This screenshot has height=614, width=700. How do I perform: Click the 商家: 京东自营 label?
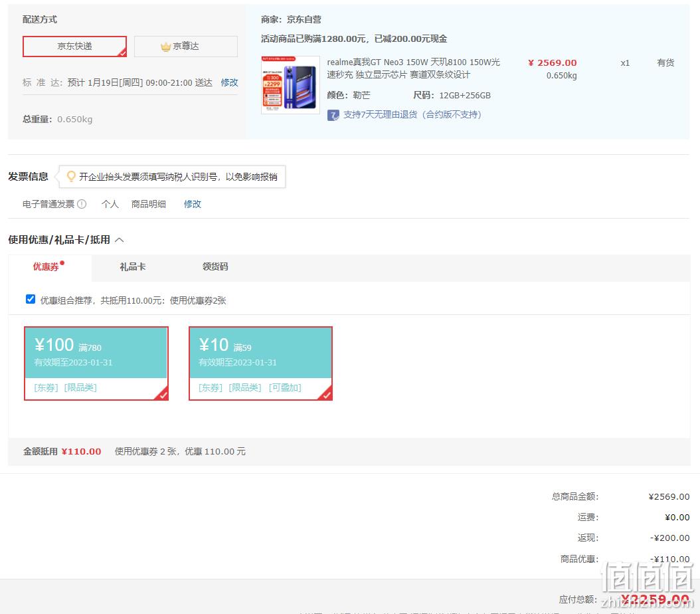point(291,20)
